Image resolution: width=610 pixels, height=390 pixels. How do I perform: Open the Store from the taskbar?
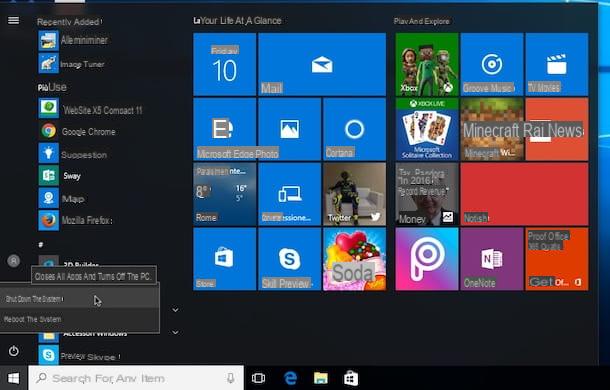pyautogui.click(x=351, y=378)
